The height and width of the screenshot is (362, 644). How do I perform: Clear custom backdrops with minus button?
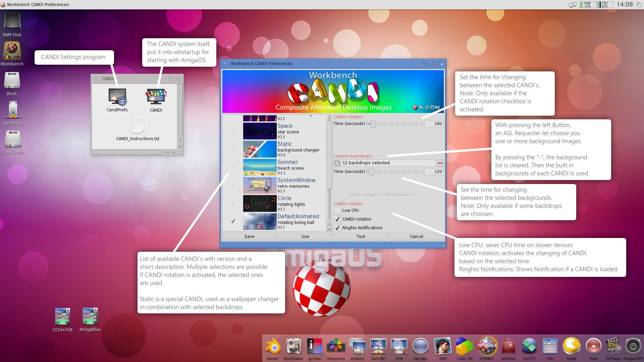coord(440,163)
